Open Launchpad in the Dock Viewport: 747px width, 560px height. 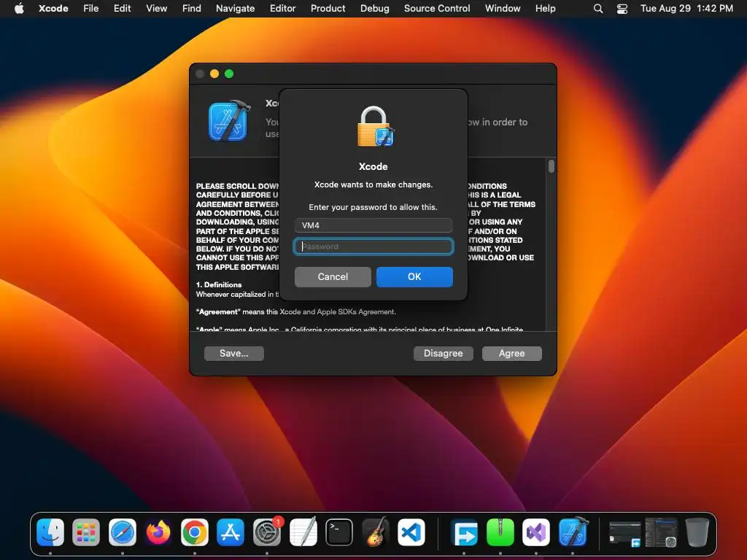[x=86, y=532]
